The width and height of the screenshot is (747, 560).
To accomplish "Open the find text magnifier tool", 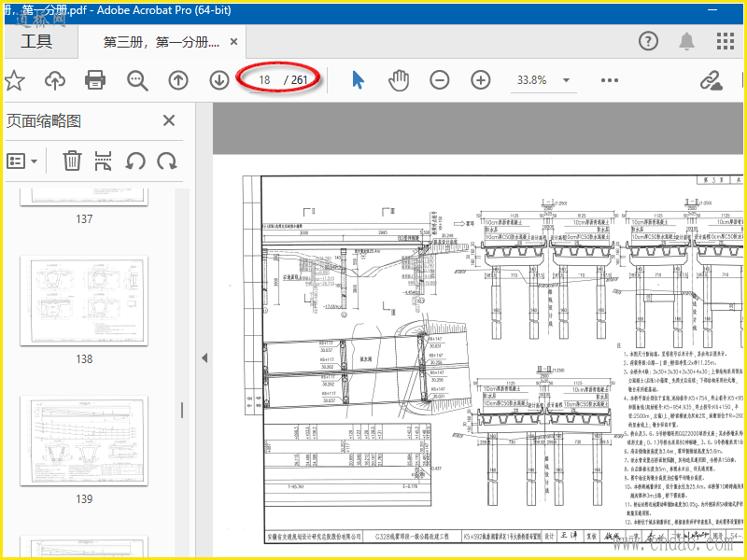I will pyautogui.click(x=137, y=80).
